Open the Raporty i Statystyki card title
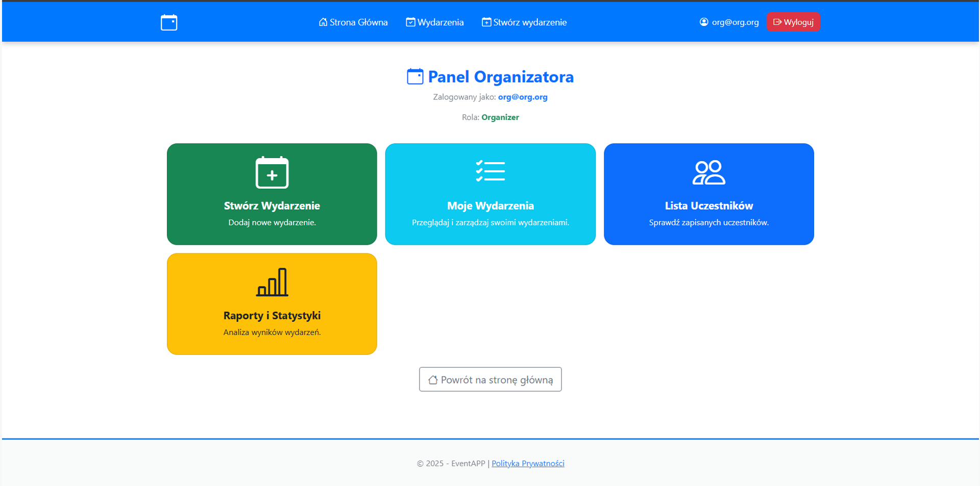 coord(272,316)
